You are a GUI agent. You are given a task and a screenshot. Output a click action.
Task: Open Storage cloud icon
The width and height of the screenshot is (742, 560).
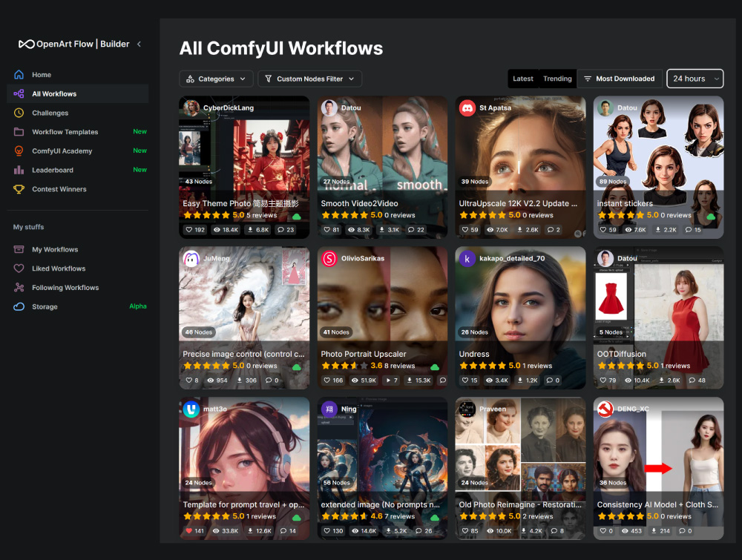click(19, 306)
